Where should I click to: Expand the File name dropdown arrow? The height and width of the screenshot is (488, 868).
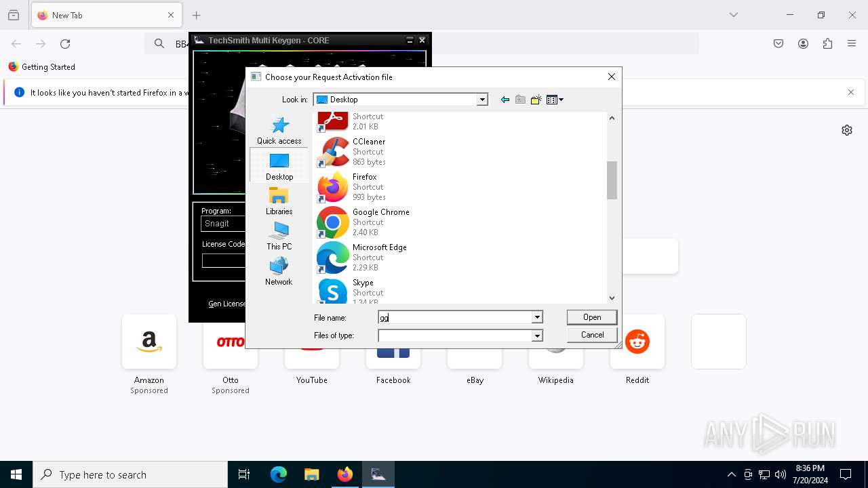[537, 317]
